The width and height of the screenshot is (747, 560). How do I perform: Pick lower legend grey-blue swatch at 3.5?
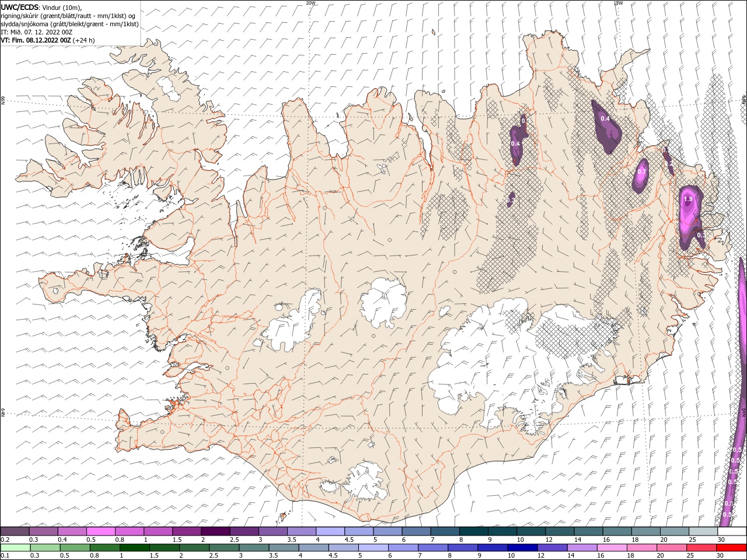click(284, 548)
